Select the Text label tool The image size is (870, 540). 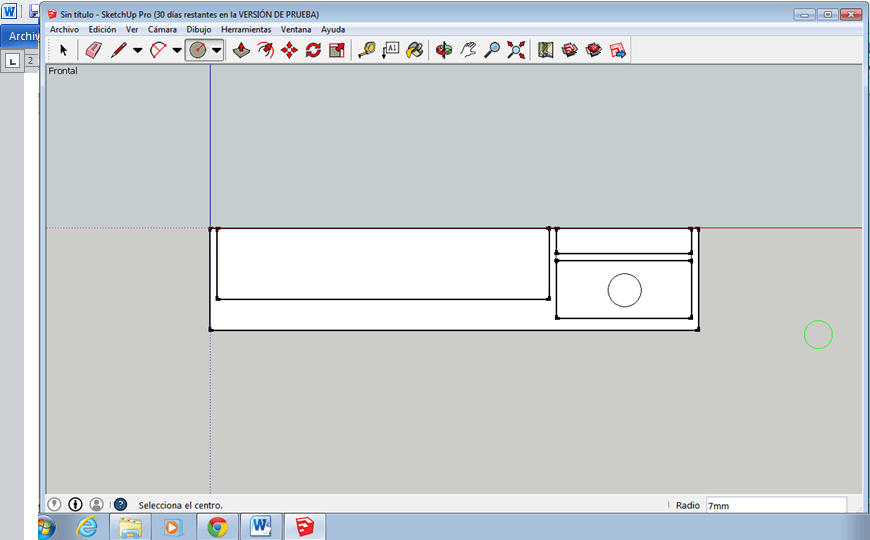(x=391, y=51)
